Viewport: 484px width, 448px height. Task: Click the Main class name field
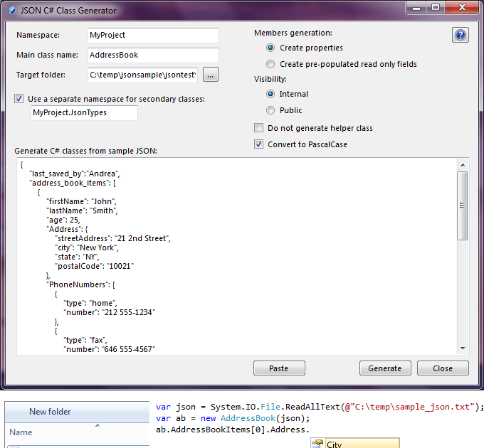[153, 55]
